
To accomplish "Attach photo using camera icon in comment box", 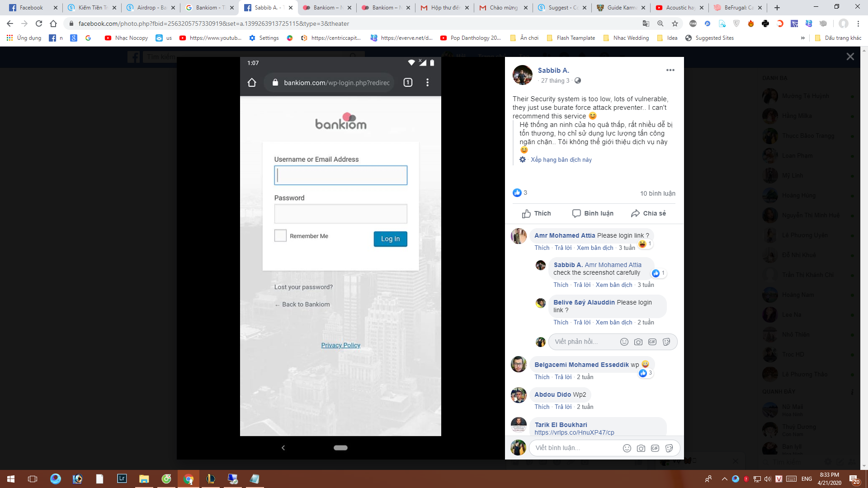I will click(x=641, y=448).
